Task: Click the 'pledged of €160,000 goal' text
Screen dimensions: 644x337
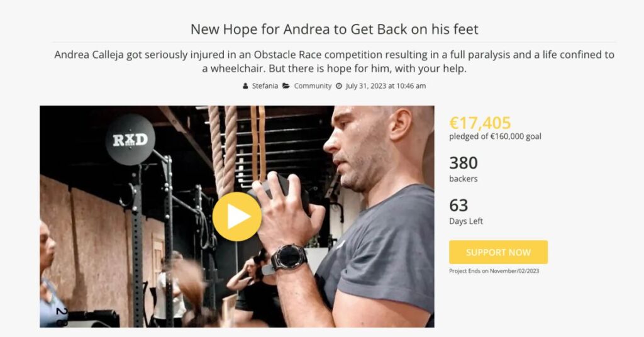Action: (x=495, y=136)
